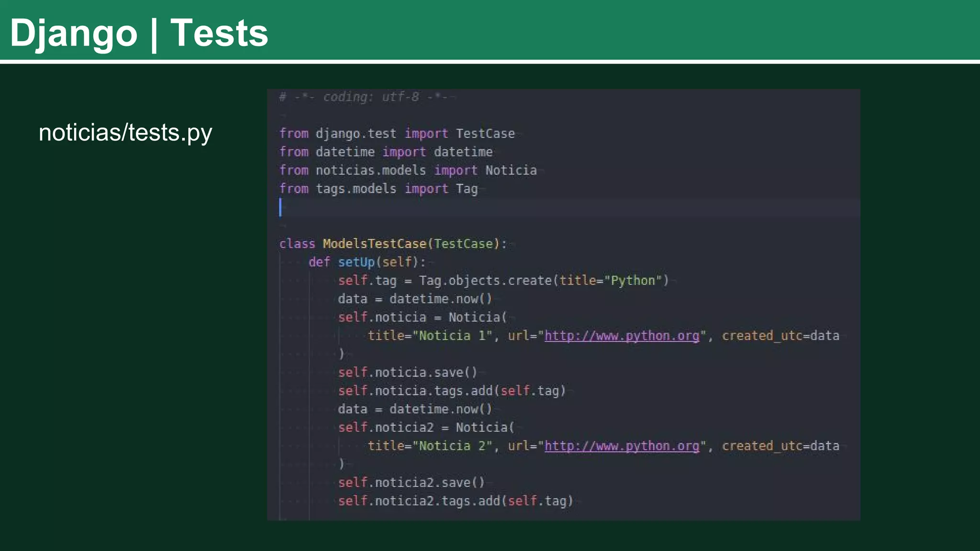Click the 'title="Noticia 2"' argument
The image size is (980, 551).
point(430,446)
